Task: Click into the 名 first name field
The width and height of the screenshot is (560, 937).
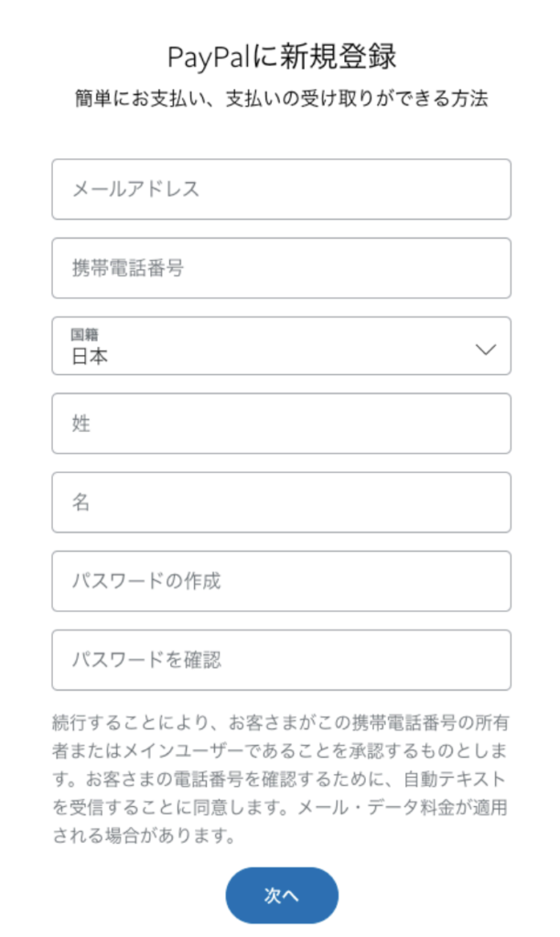Action: (x=281, y=502)
